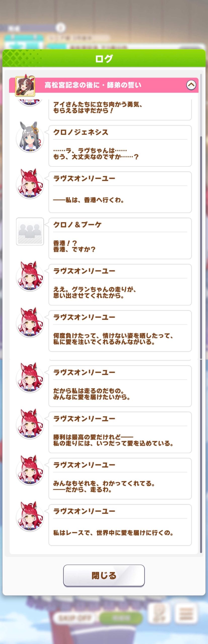Click the blurred green auto button below

point(121,618)
